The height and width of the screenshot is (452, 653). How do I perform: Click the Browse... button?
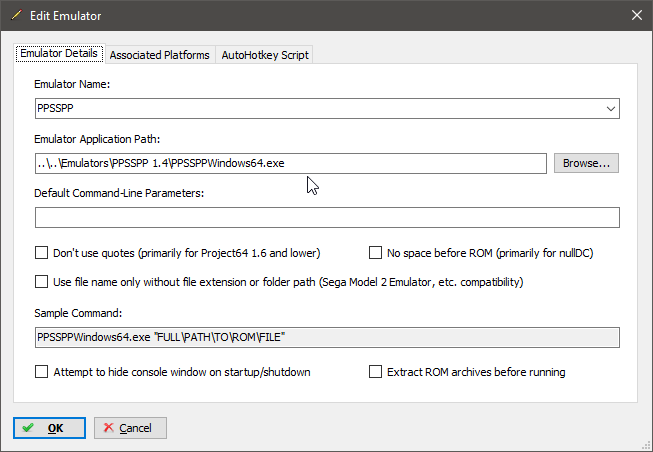click(x=586, y=163)
